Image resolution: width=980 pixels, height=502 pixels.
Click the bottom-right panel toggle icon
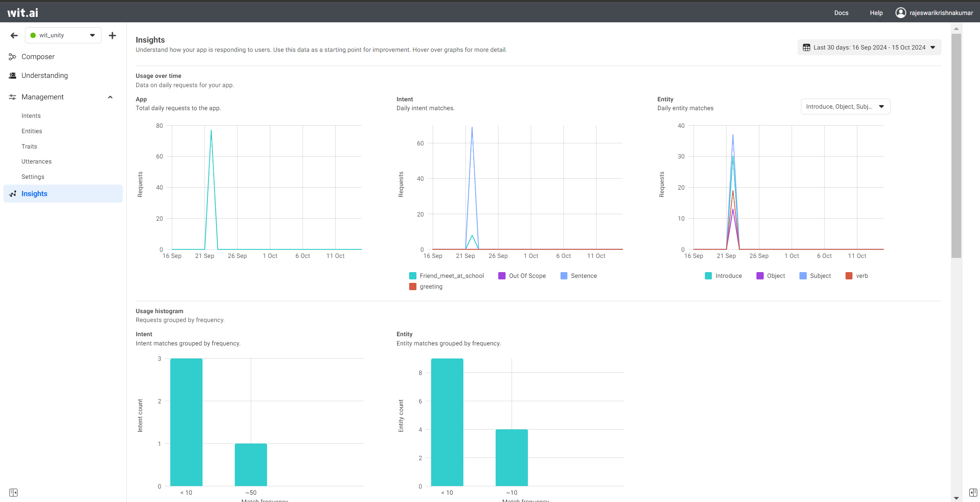click(973, 492)
